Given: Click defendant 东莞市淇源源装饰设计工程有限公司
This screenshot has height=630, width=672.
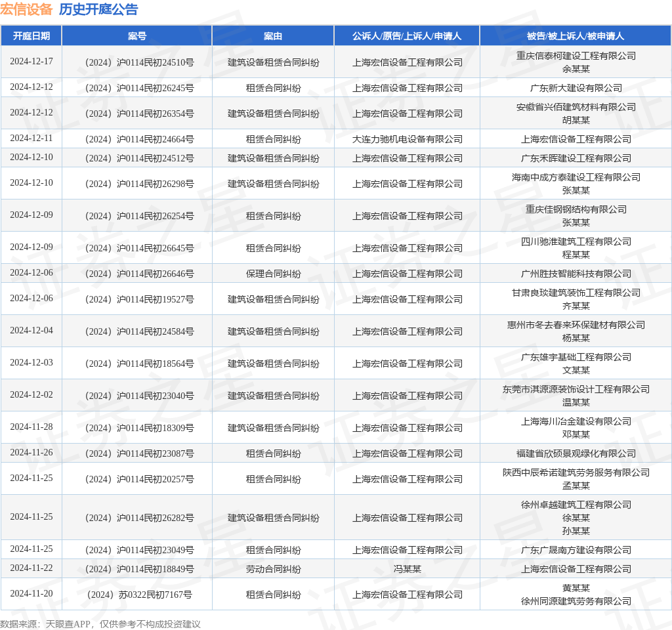Looking at the screenshot, I should tap(576, 389).
